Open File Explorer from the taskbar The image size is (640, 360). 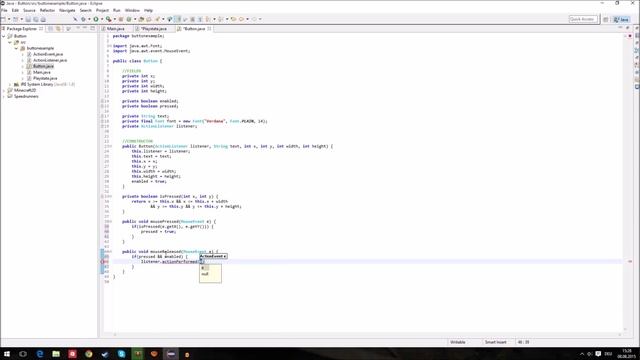(x=56, y=354)
